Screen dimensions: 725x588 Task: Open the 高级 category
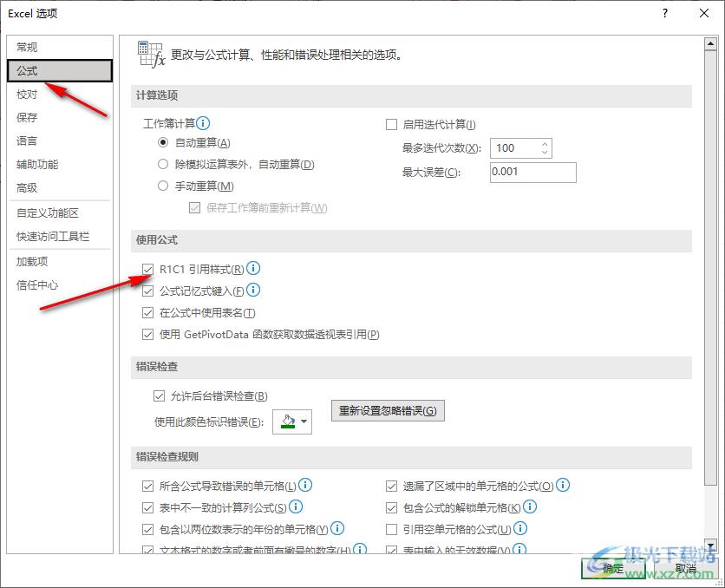(60, 187)
